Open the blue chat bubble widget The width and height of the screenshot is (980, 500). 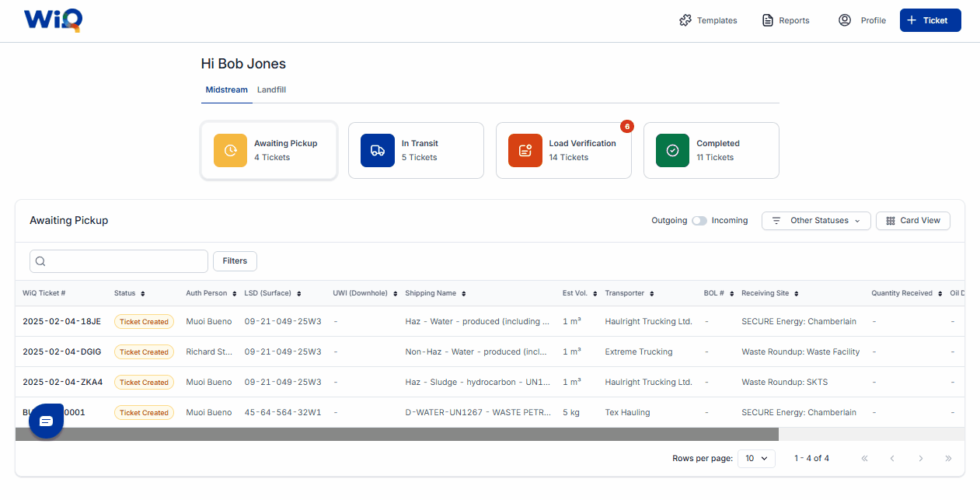coord(46,421)
